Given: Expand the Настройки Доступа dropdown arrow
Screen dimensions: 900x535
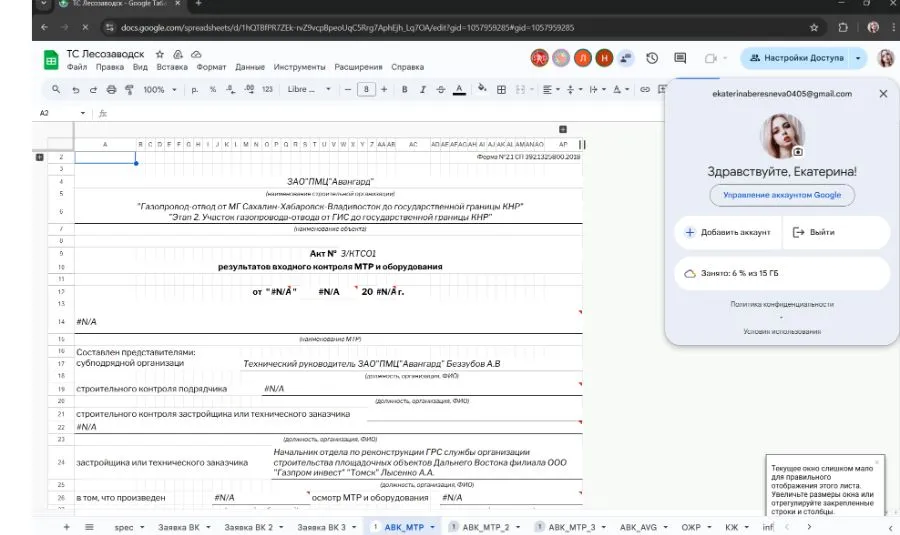Looking at the screenshot, I should click(x=858, y=58).
